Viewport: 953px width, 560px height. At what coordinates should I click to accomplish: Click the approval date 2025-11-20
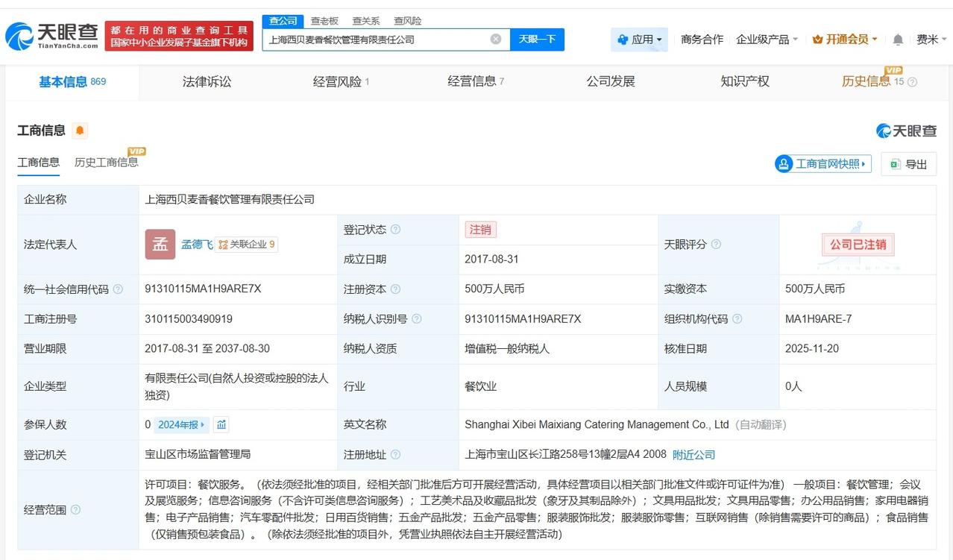point(813,349)
